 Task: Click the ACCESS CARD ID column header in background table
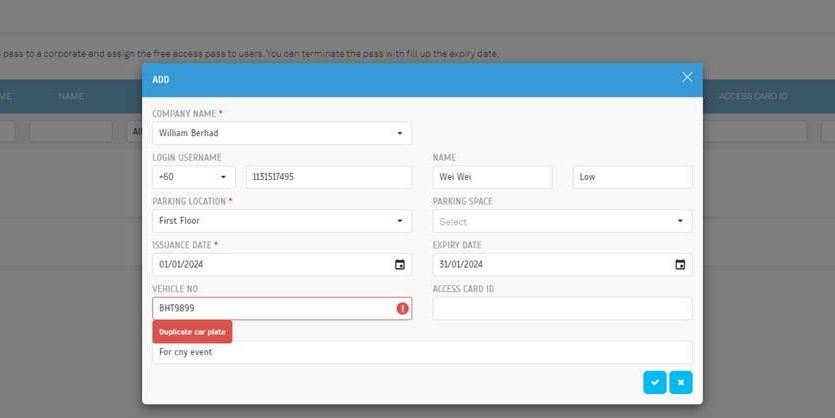753,96
